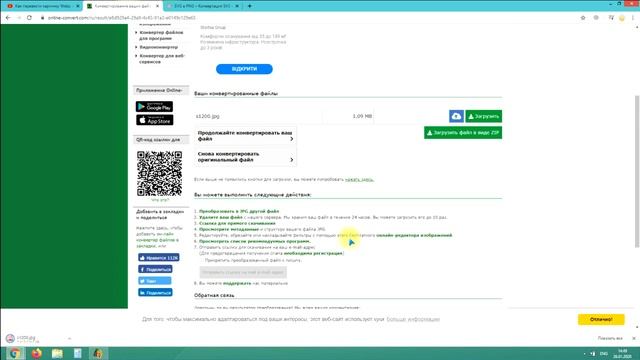Click the blue cloud upload icon button
Screen dimensions: 640x360
[456, 116]
